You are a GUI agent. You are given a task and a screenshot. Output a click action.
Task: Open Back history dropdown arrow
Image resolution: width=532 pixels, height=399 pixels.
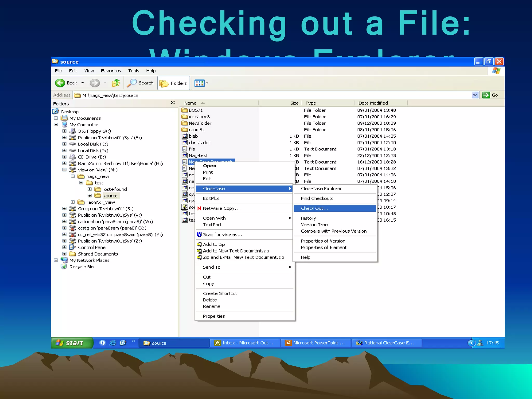(x=83, y=83)
